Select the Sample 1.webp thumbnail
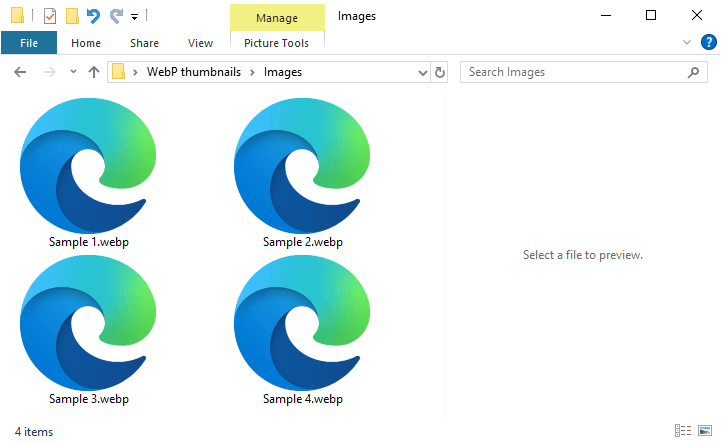Viewport: 721px width, 444px height. pos(88,165)
